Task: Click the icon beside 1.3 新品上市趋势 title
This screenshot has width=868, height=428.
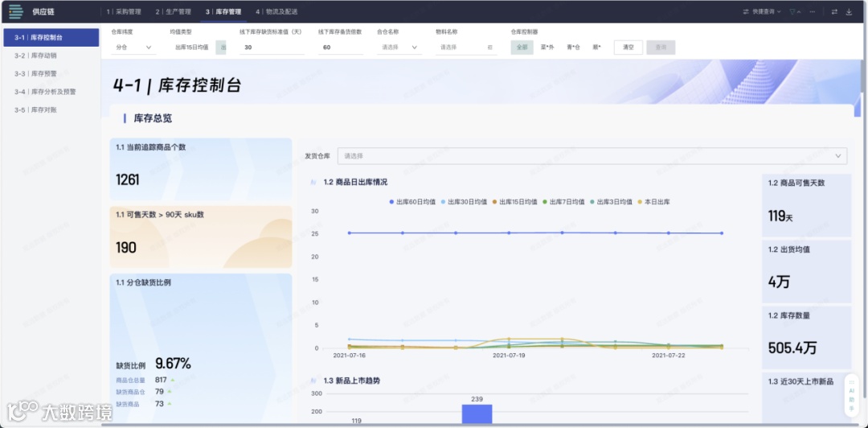Action: click(314, 381)
